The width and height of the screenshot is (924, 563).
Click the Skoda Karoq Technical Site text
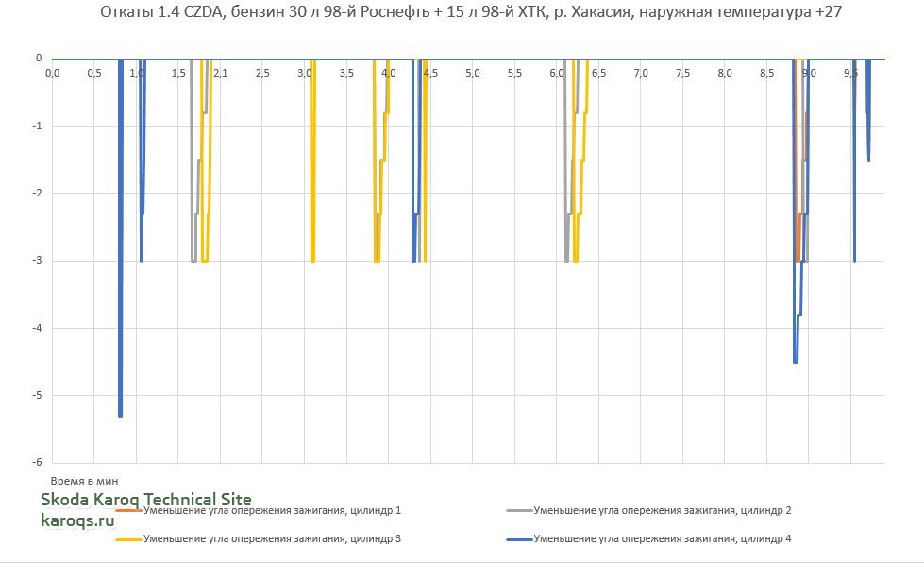pos(145,500)
